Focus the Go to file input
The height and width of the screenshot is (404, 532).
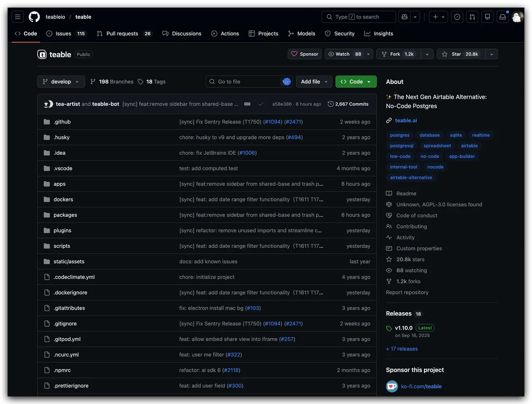tap(249, 81)
